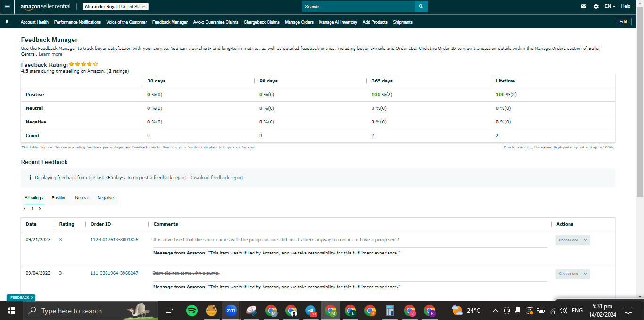The height and width of the screenshot is (320, 644).
Task: Click the volume speaker tray icon
Action: pyautogui.click(x=563, y=311)
